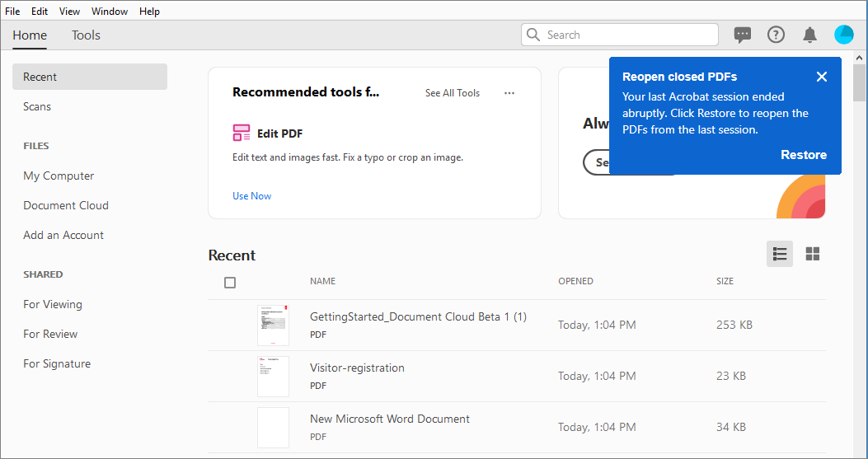The width and height of the screenshot is (868, 459).
Task: Switch to list view layout
Action: point(780,254)
